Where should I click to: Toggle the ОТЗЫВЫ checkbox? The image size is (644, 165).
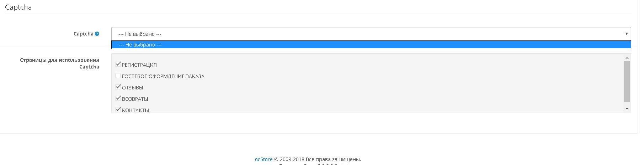[118, 87]
